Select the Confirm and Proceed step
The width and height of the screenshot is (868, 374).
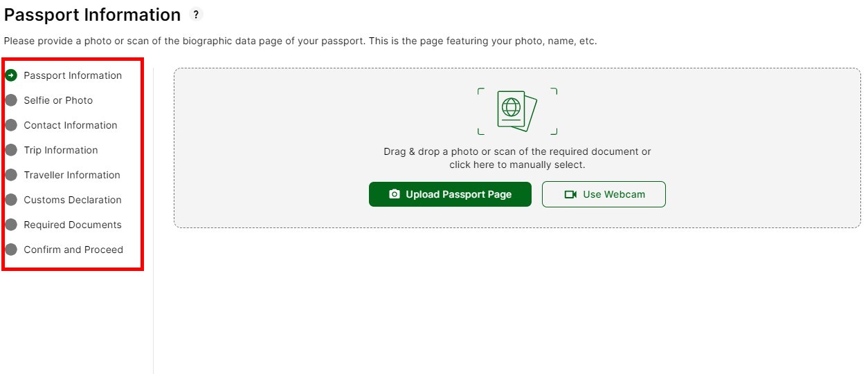pyautogui.click(x=73, y=250)
